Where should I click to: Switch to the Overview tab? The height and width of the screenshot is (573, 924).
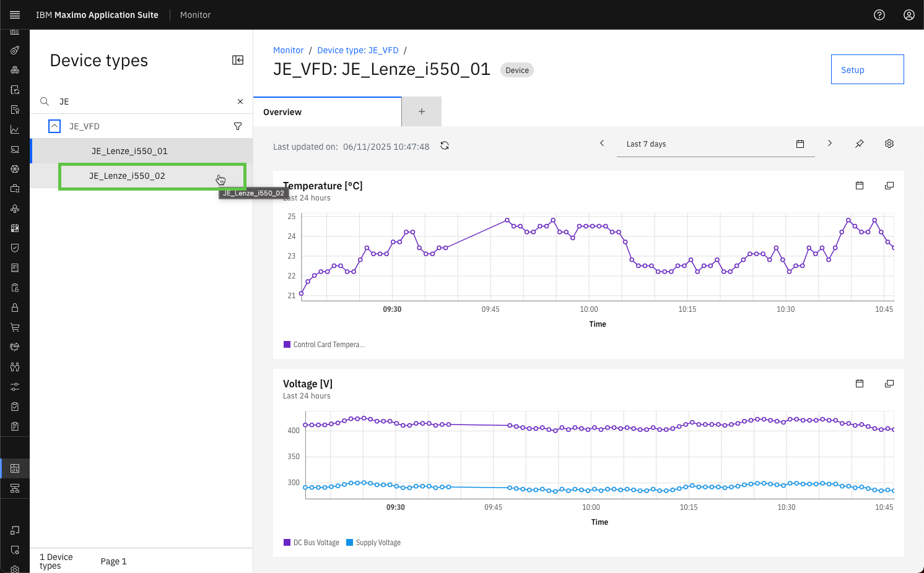[x=328, y=112]
